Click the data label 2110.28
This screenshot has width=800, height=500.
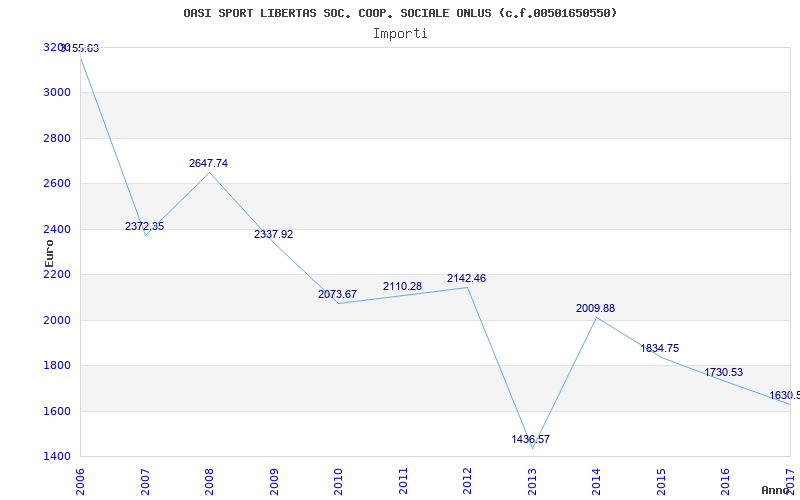coord(403,286)
